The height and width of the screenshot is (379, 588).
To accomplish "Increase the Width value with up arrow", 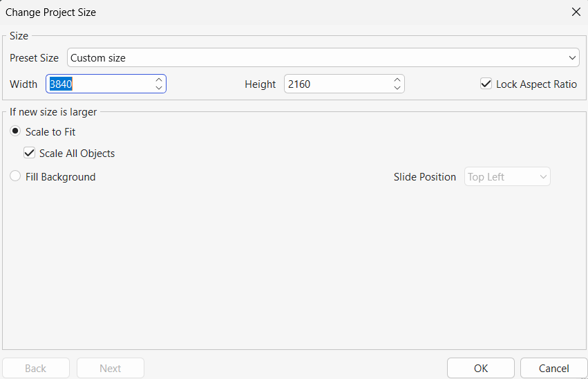I will coord(159,80).
